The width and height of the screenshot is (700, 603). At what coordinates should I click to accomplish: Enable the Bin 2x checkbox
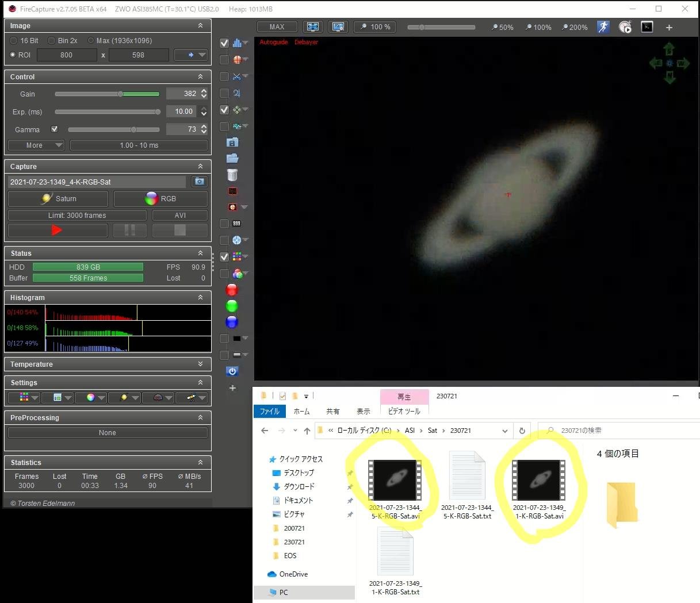pos(51,41)
